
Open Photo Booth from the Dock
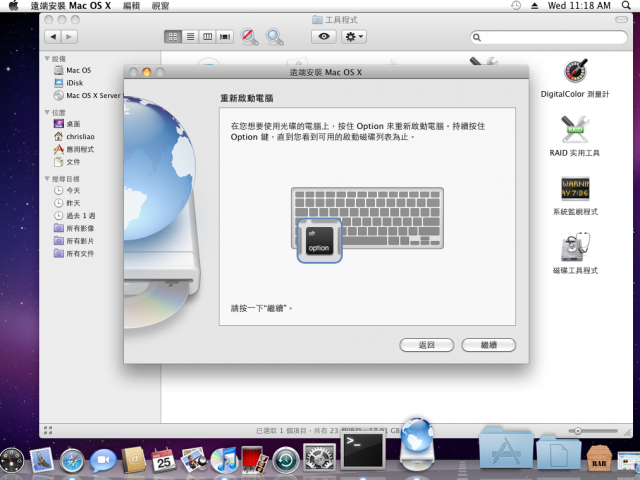pos(255,460)
